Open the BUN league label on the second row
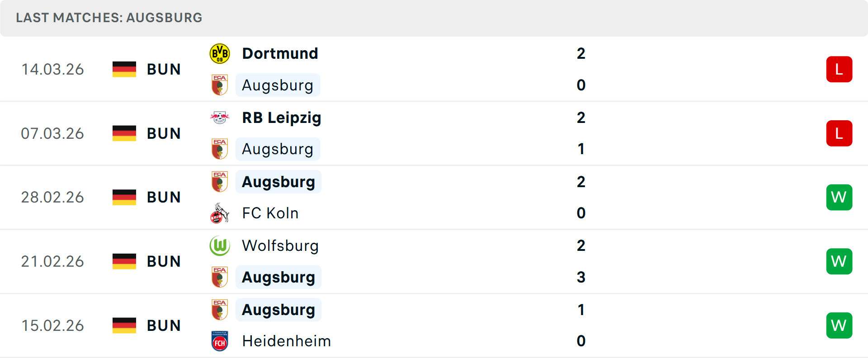 coord(164,133)
